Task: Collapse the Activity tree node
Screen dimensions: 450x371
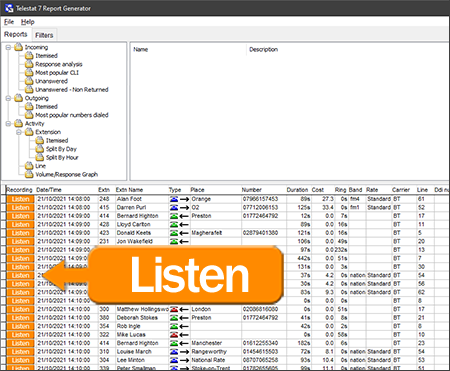Action: click(x=8, y=124)
